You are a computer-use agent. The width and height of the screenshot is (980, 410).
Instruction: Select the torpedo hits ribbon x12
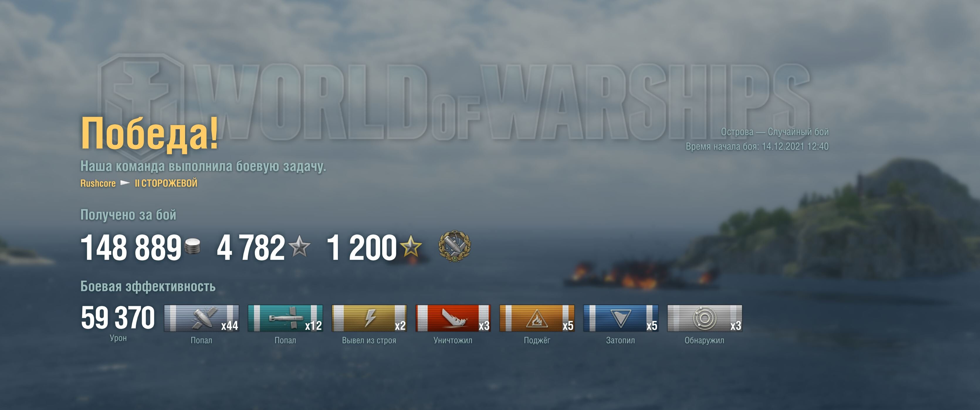pyautogui.click(x=285, y=318)
